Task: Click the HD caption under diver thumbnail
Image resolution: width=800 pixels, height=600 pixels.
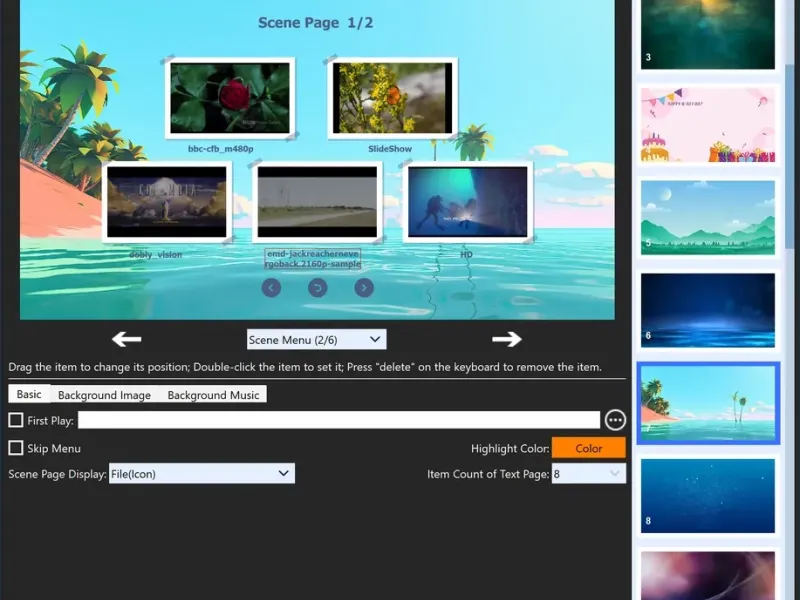Action: pos(466,255)
